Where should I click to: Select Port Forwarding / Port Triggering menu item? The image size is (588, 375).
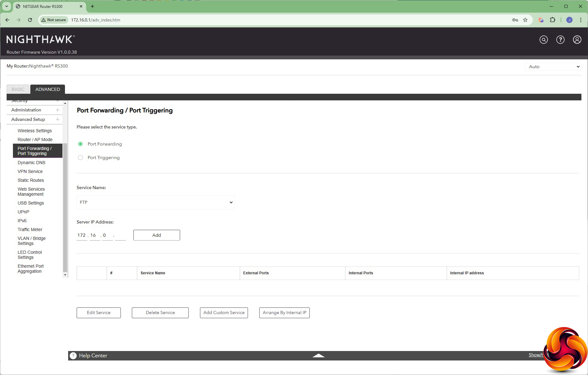38,151
